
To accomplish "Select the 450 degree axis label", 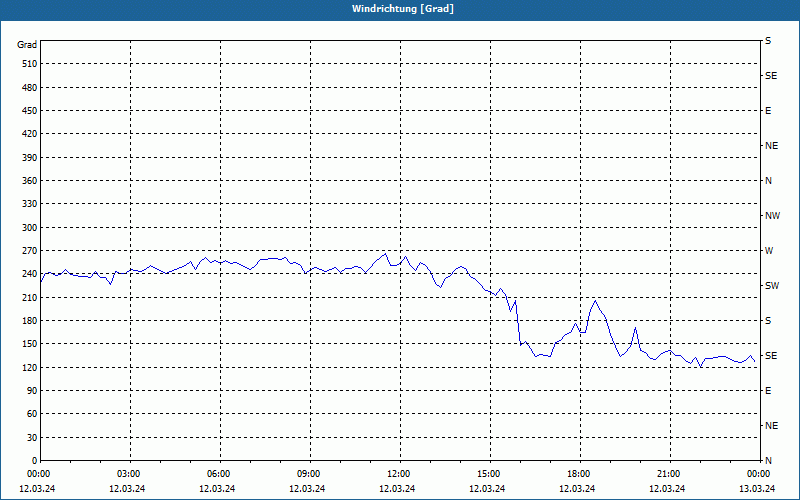I will (x=30, y=111).
